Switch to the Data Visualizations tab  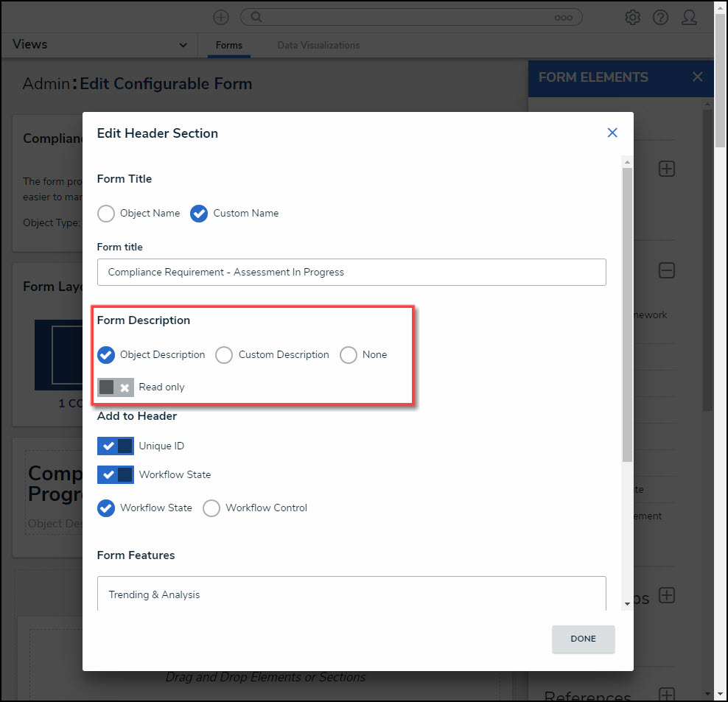(x=318, y=46)
